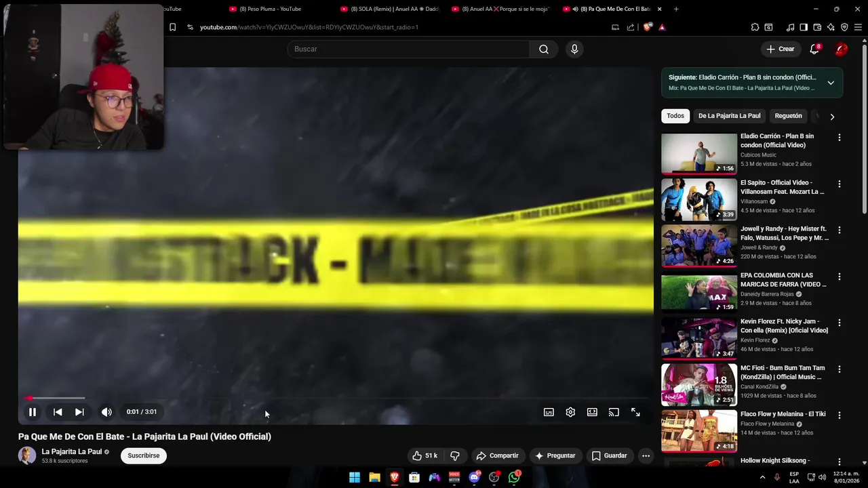Open options for Eladio Carrión Plan B video
Screen dimensions: 868x488
(x=839, y=138)
